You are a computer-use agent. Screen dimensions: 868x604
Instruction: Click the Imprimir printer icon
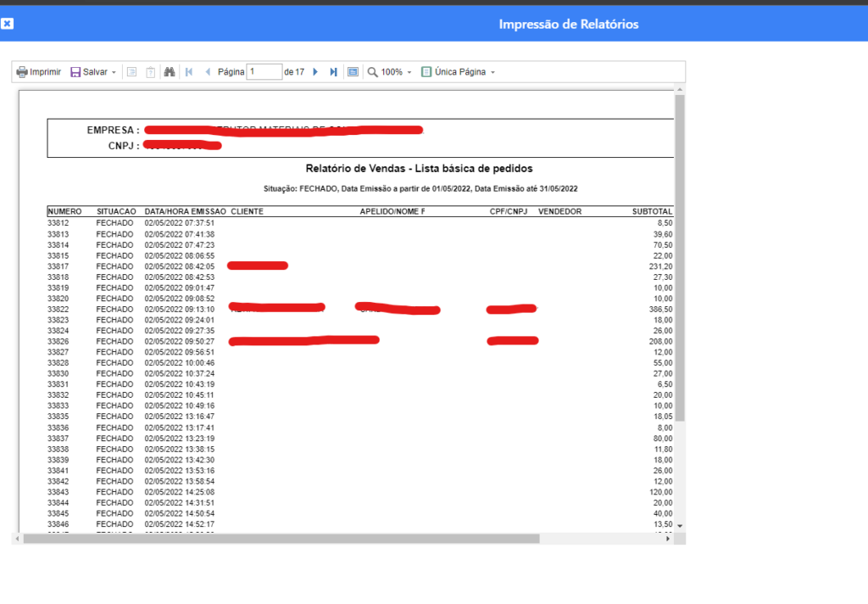pyautogui.click(x=23, y=72)
